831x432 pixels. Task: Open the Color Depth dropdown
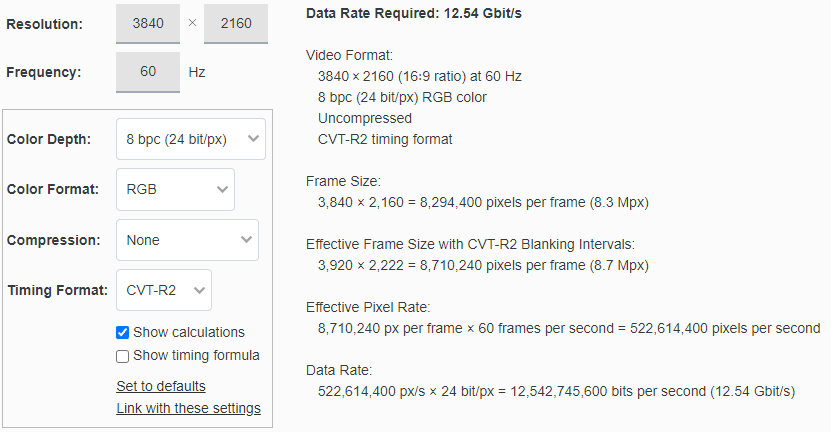(x=190, y=139)
